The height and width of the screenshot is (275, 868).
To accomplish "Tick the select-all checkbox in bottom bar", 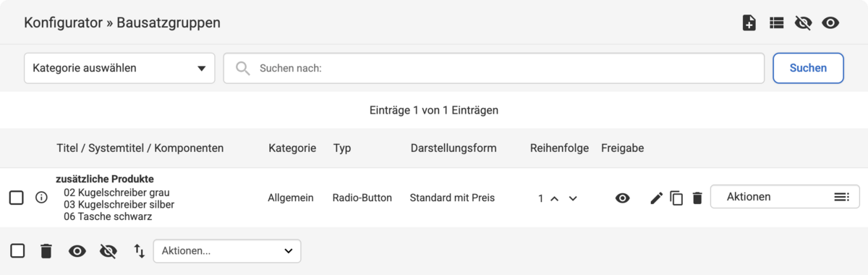I will pos(17,251).
